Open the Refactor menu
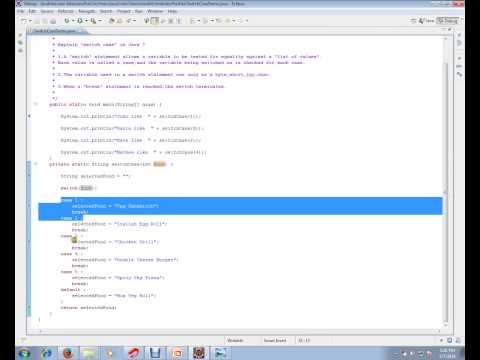The image size is (480, 360). click(x=66, y=11)
